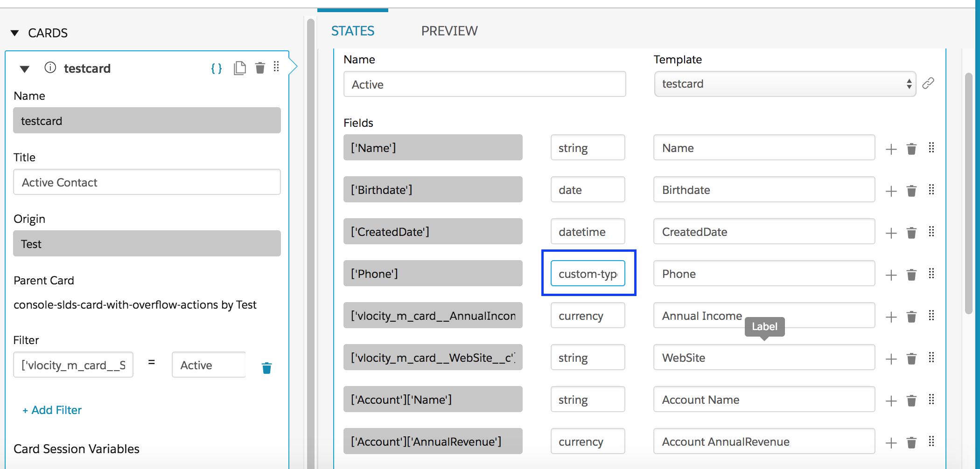
Task: Click drag handle on the WebSite row
Action: click(931, 358)
